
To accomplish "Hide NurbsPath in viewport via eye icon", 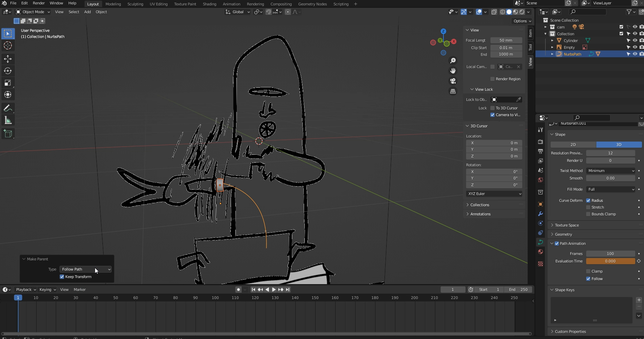I will (635, 54).
